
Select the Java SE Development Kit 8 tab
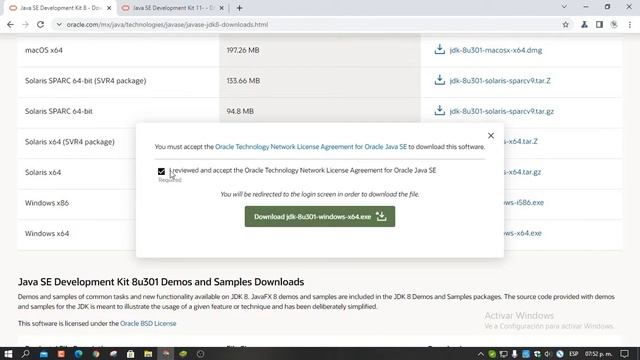[x=56, y=8]
